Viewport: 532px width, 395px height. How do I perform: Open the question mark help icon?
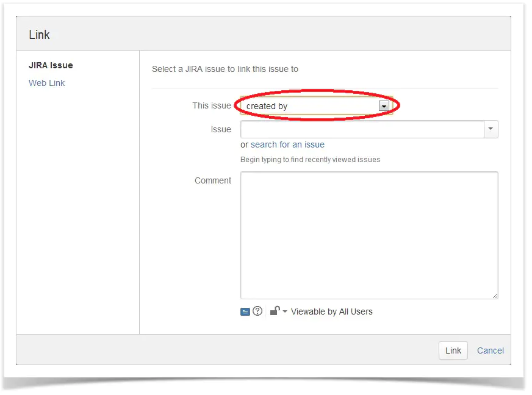point(257,311)
